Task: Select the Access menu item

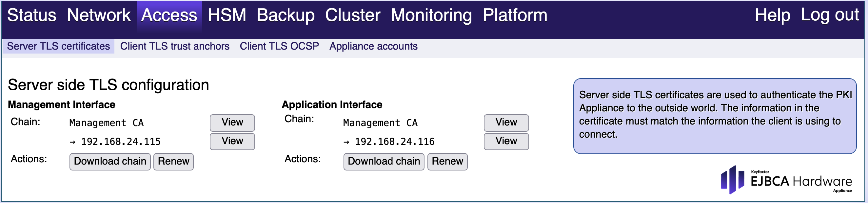Action: point(169,15)
